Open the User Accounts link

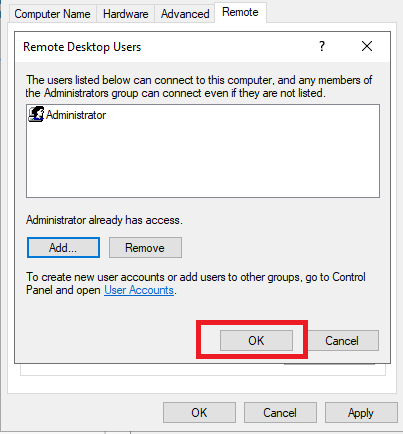[x=139, y=290]
